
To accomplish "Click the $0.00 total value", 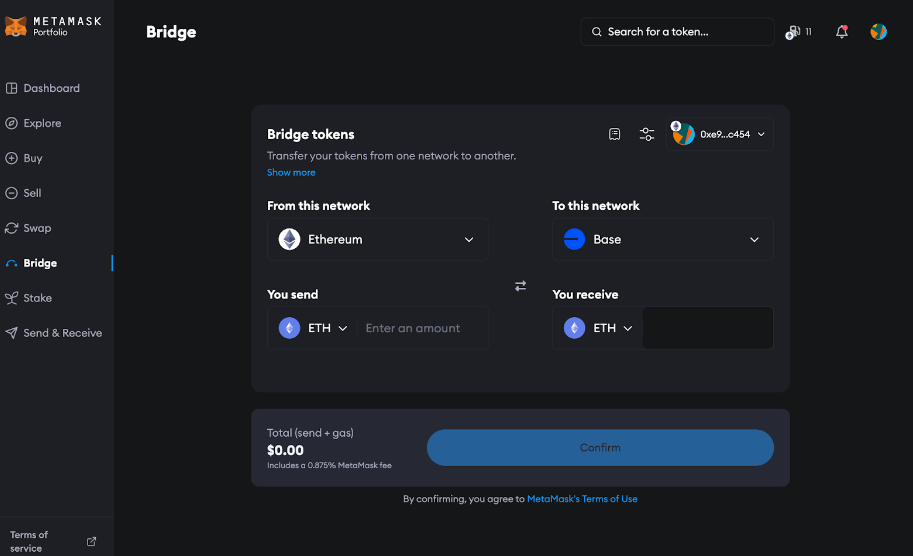I will (x=285, y=450).
